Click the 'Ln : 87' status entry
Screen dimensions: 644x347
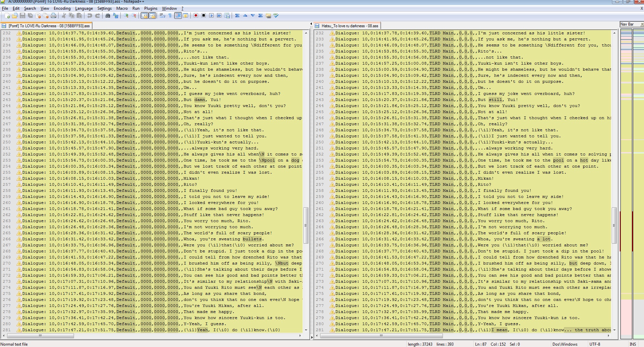point(481,344)
